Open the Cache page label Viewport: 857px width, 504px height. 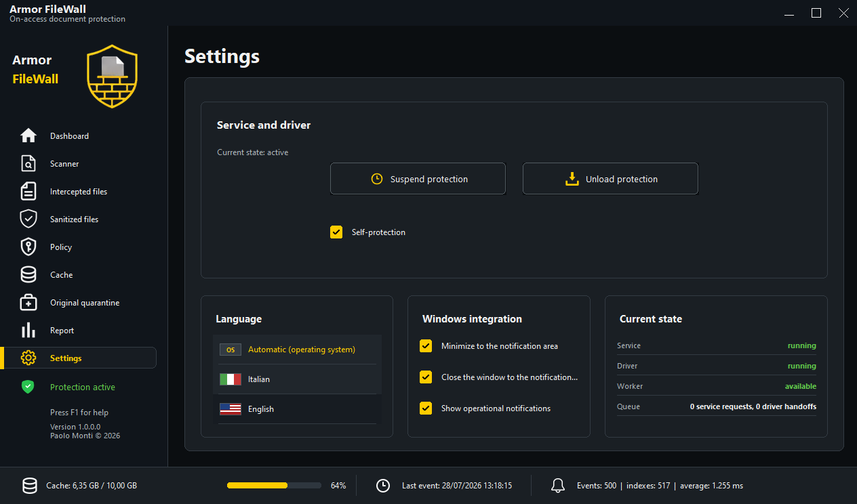click(x=61, y=275)
